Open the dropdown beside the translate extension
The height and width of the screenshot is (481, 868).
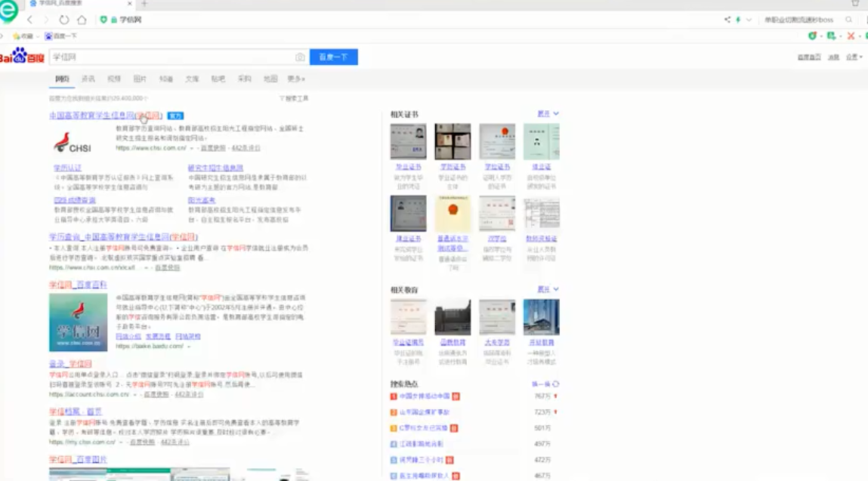coord(840,36)
